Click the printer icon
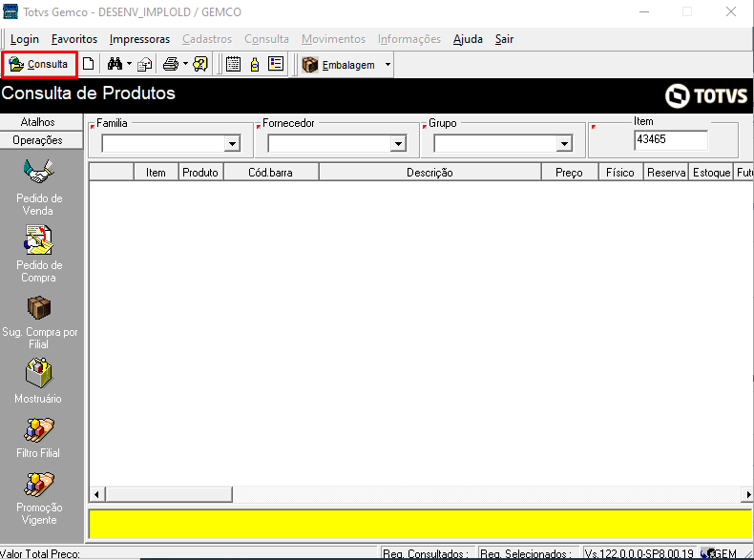754x560 pixels. [x=171, y=64]
